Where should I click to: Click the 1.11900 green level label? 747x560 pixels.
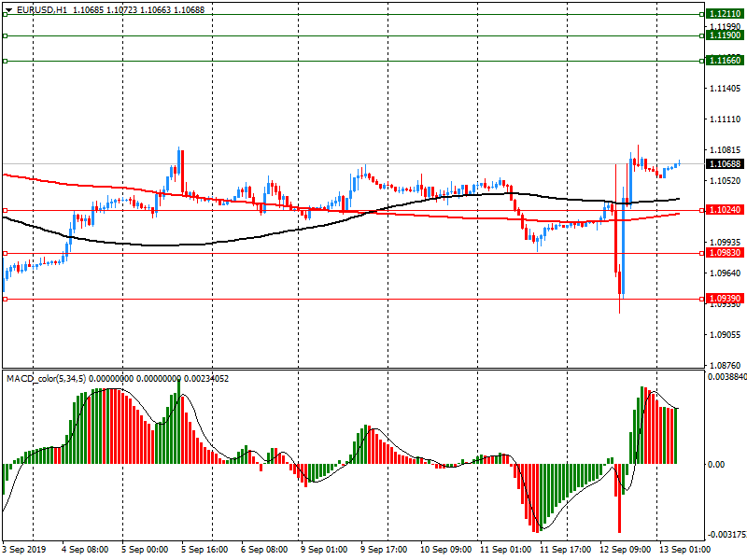coord(726,35)
